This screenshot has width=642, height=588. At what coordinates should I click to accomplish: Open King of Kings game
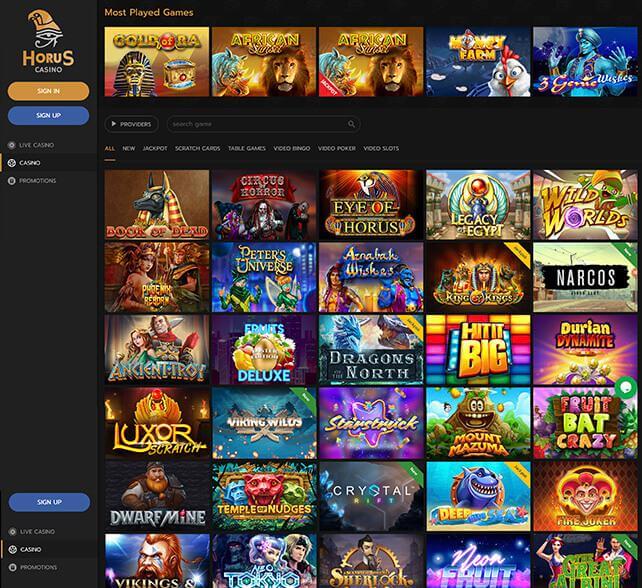478,277
